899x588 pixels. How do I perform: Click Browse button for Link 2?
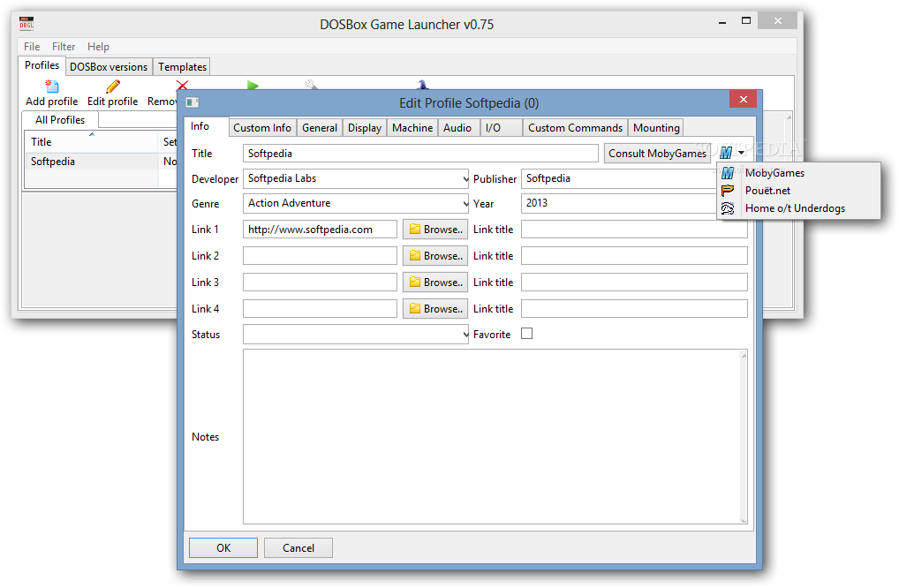coord(435,256)
